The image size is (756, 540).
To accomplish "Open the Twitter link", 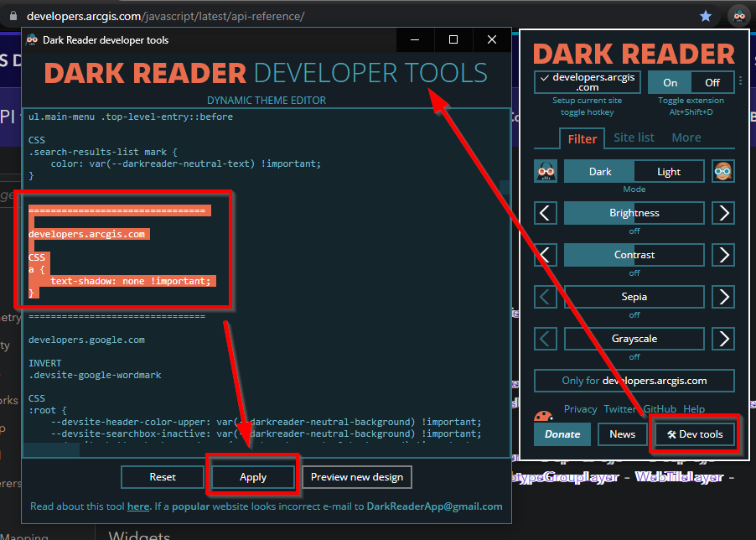I will [x=619, y=409].
